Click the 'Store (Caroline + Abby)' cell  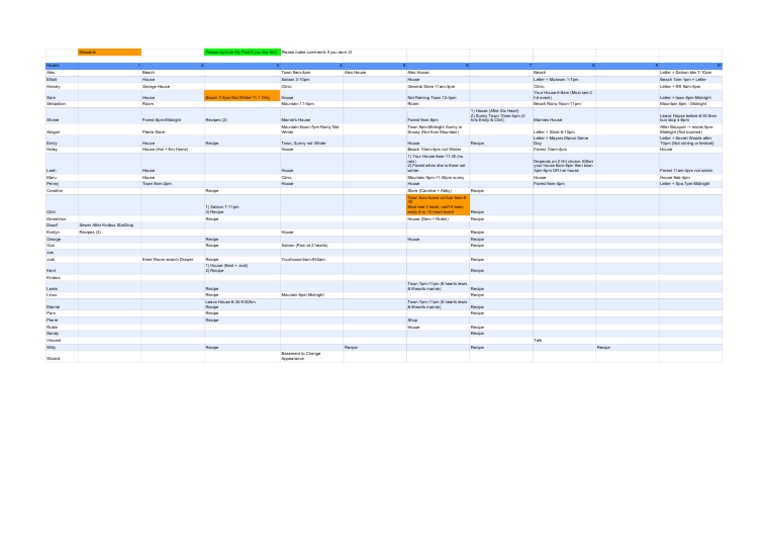click(438, 190)
